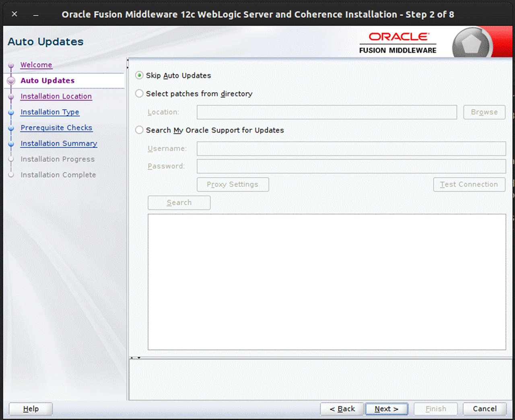Viewport: 515px width, 420px height.
Task: Navigate to Installation Location step
Action: point(56,96)
